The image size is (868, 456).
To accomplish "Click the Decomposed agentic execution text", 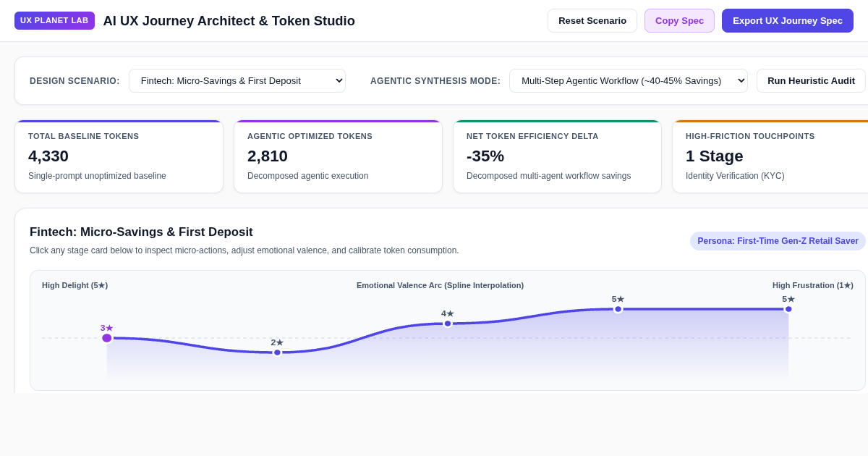I will pyautogui.click(x=307, y=176).
